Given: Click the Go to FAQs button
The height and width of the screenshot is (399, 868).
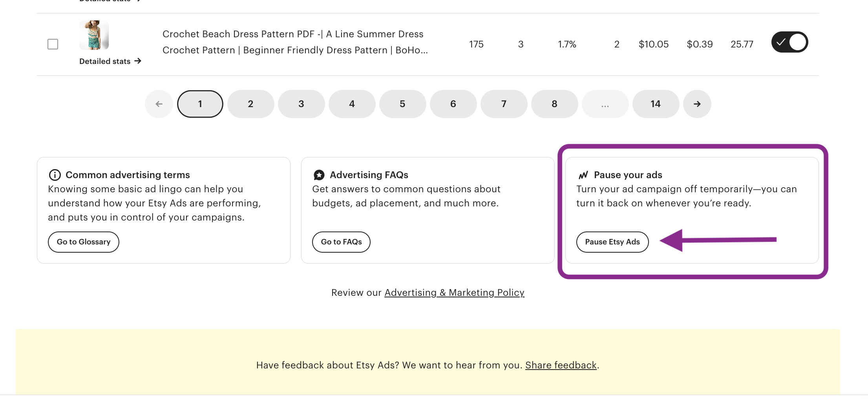Looking at the screenshot, I should click(x=341, y=242).
